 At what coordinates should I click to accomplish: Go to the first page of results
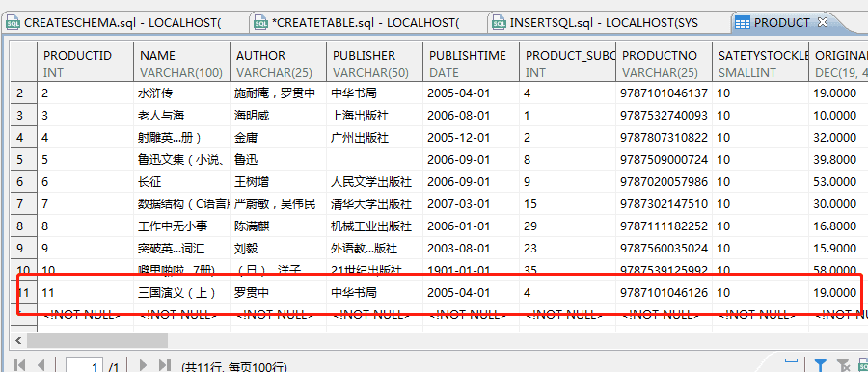(x=19, y=365)
